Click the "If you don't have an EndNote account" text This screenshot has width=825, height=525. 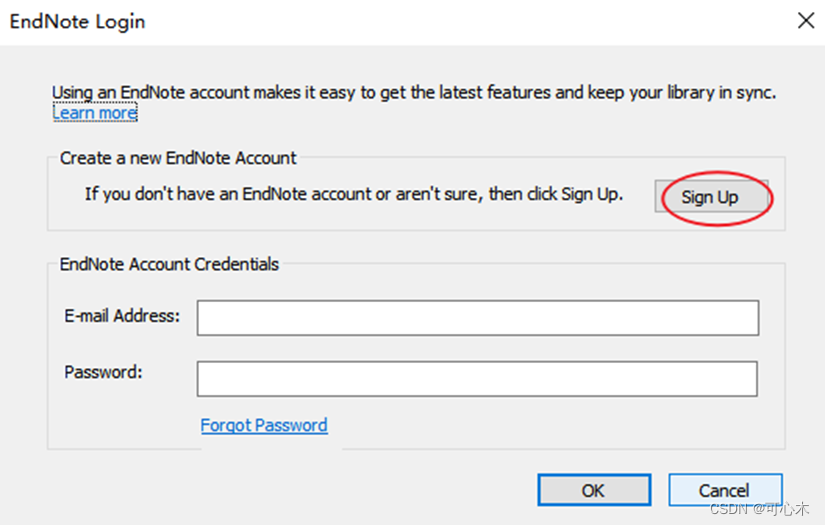354,194
